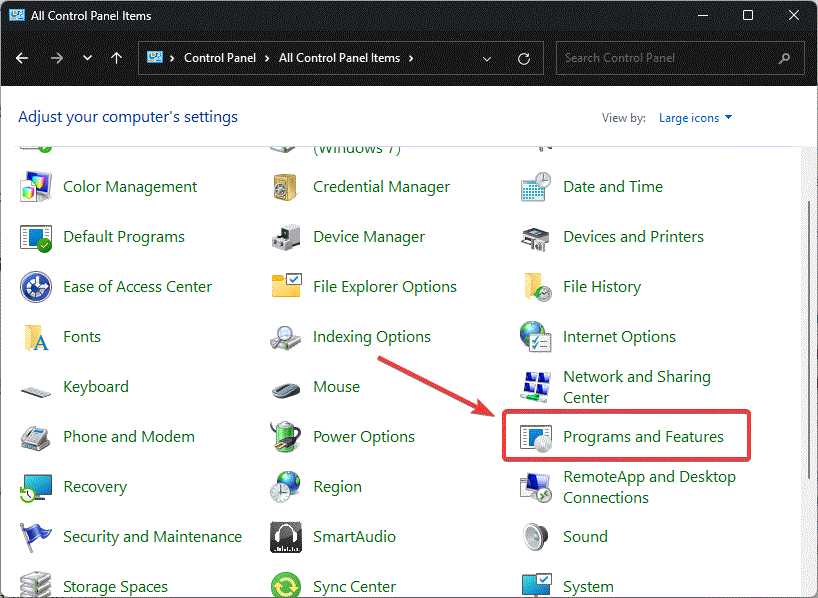The height and width of the screenshot is (598, 818).
Task: Open Phone and Modem icon
Action: pos(35,437)
